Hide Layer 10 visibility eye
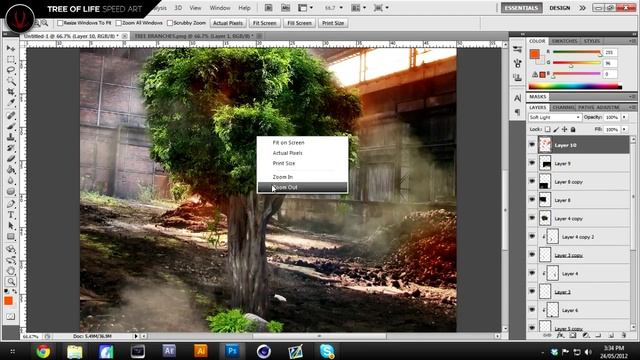Screen dimensions: 640x360 (x=532, y=145)
